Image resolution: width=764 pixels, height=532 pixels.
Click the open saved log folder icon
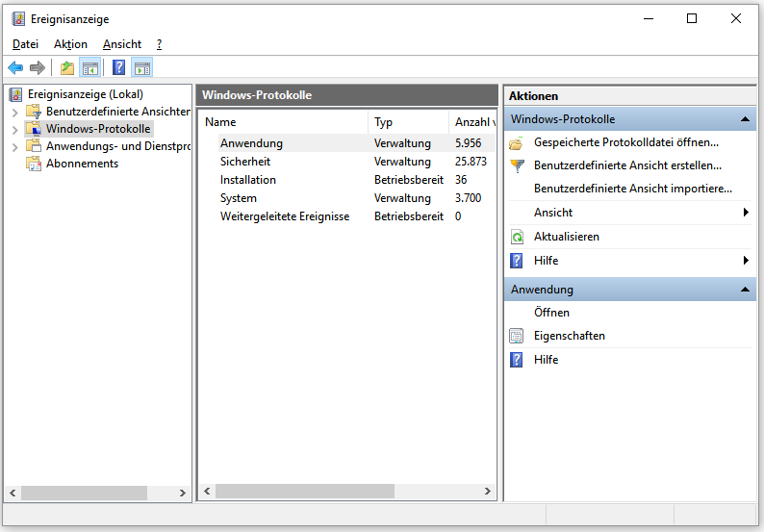click(x=516, y=143)
